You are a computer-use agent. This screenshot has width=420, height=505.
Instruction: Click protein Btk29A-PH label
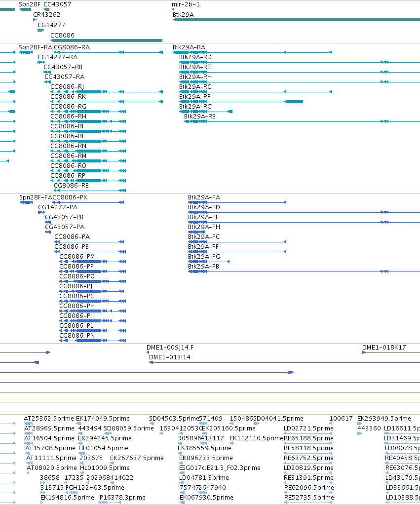pyautogui.click(x=204, y=227)
